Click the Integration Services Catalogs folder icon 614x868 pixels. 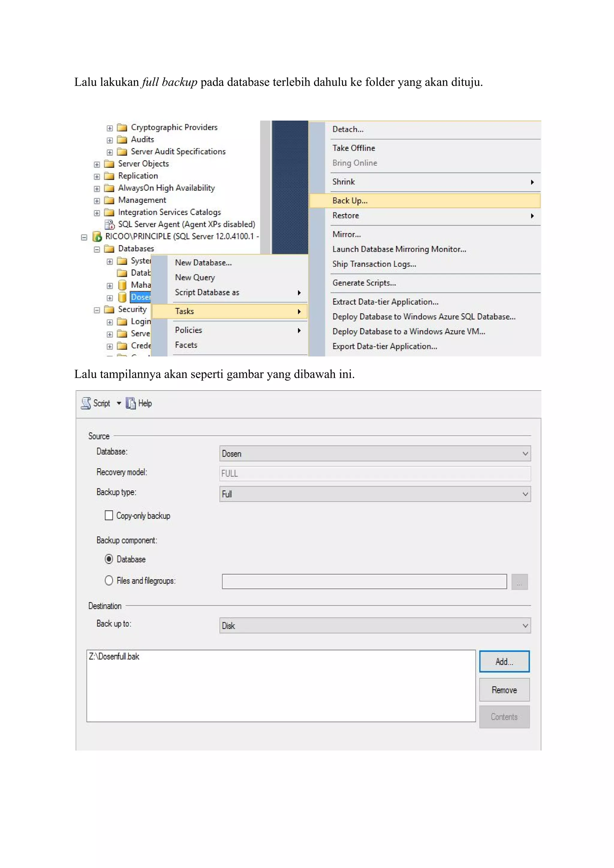click(x=109, y=212)
